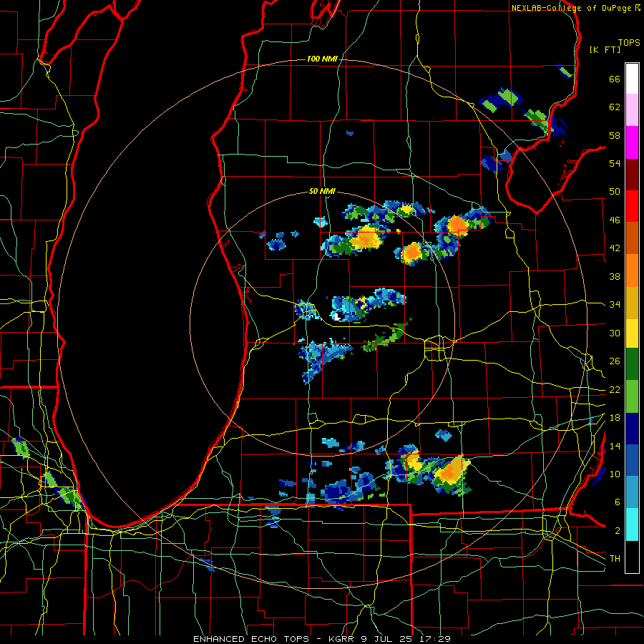Select the 50 legend value

615,192
